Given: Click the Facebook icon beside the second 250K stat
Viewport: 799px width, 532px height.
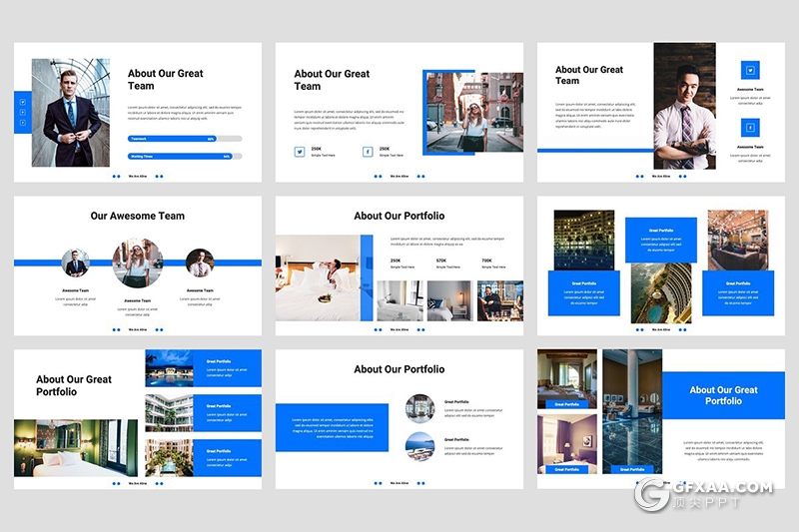Looking at the screenshot, I should 368,152.
